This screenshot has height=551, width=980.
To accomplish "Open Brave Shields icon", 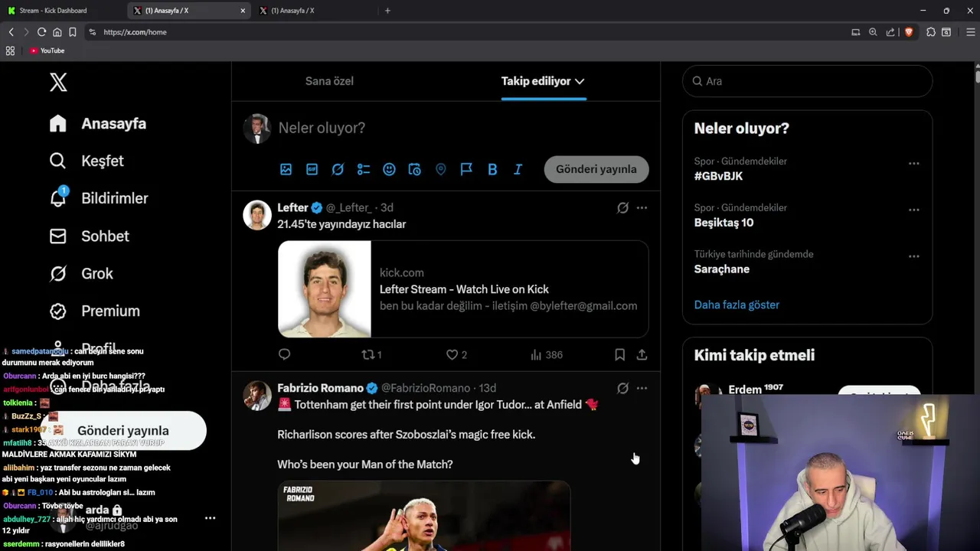I will pyautogui.click(x=909, y=32).
